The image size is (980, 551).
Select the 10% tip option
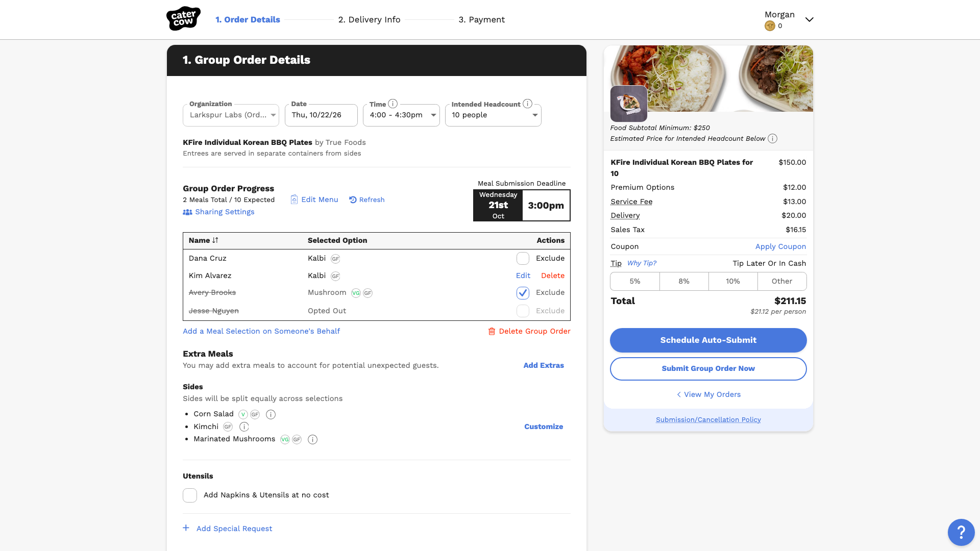(x=733, y=282)
